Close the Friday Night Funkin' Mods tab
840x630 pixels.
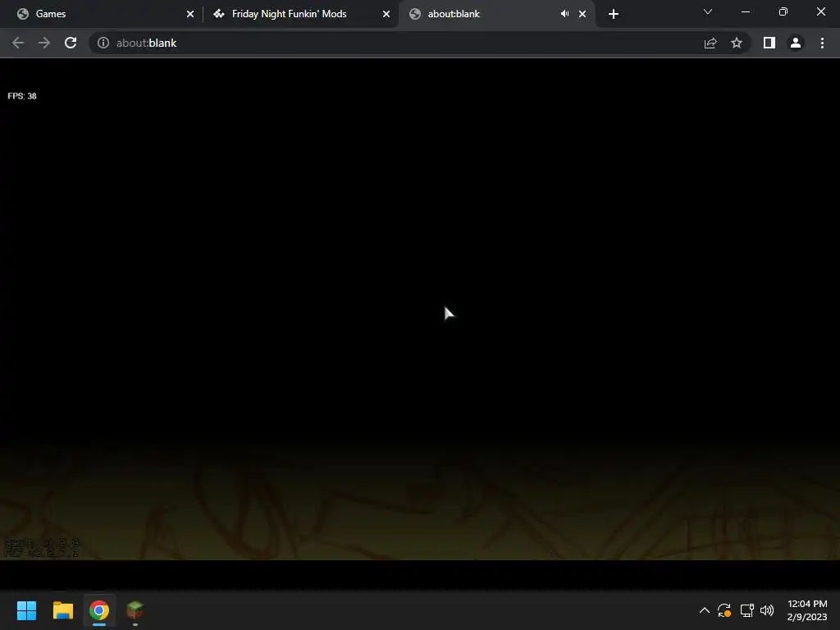386,14
